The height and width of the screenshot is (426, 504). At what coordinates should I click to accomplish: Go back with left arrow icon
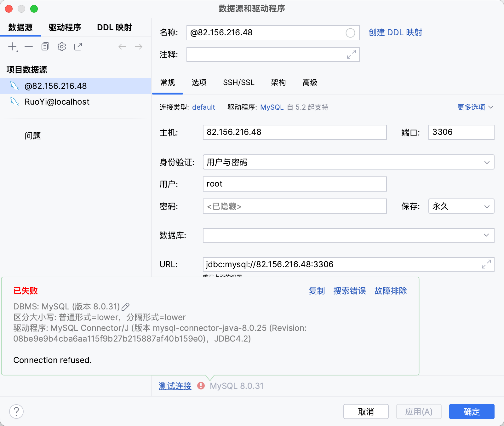point(122,47)
